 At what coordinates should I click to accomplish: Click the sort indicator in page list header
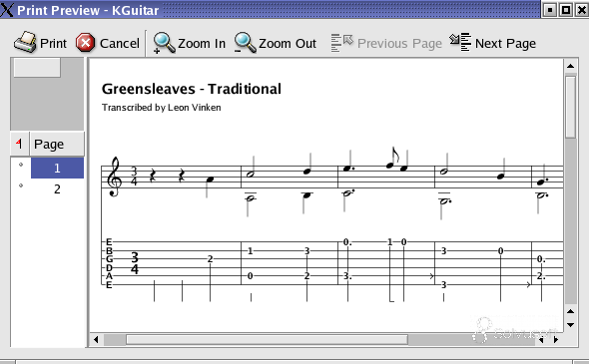point(19,144)
